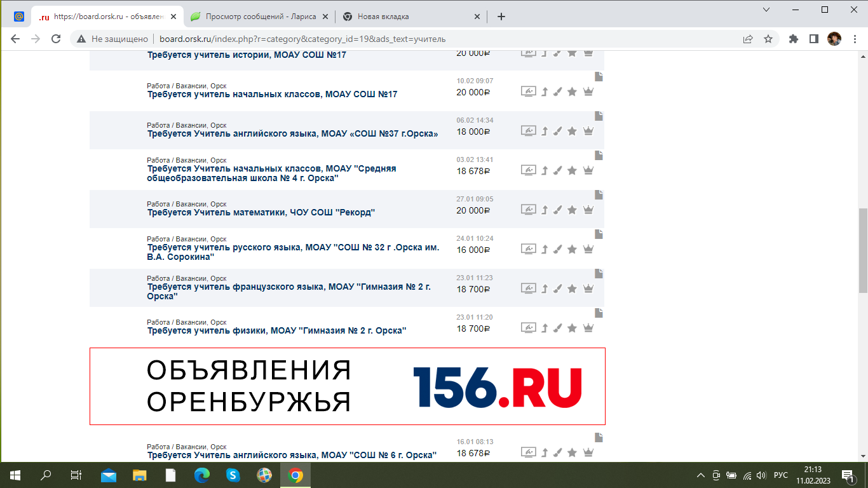Open a new browser tab with plus button
Viewport: 868px width, 488px height.
point(501,17)
